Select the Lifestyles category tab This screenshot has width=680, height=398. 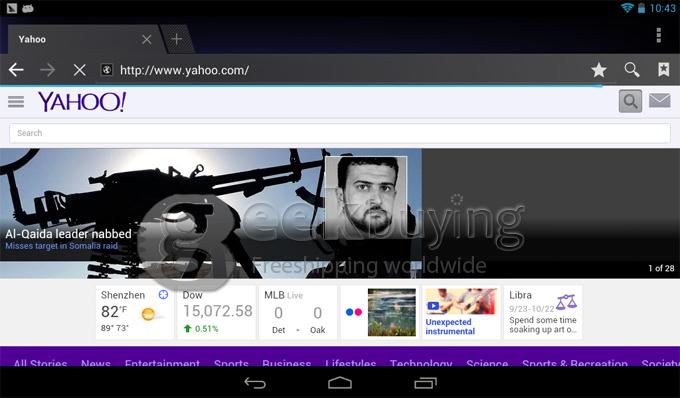point(350,363)
